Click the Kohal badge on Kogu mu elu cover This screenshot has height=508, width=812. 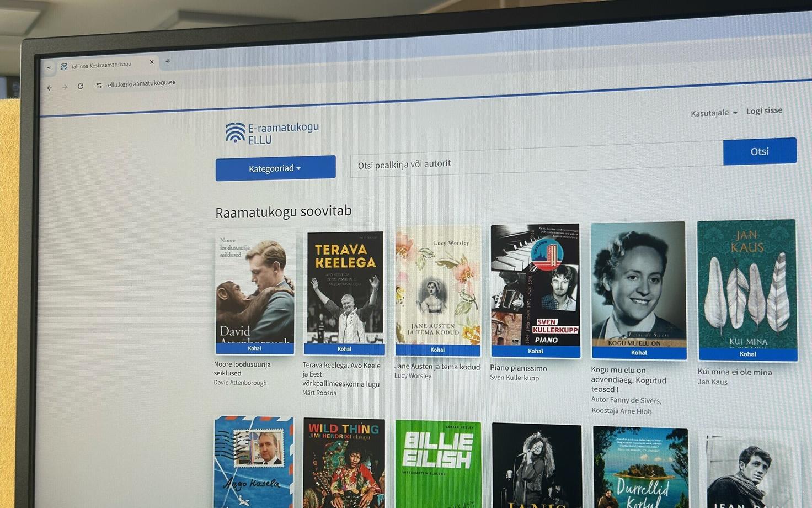pyautogui.click(x=639, y=353)
